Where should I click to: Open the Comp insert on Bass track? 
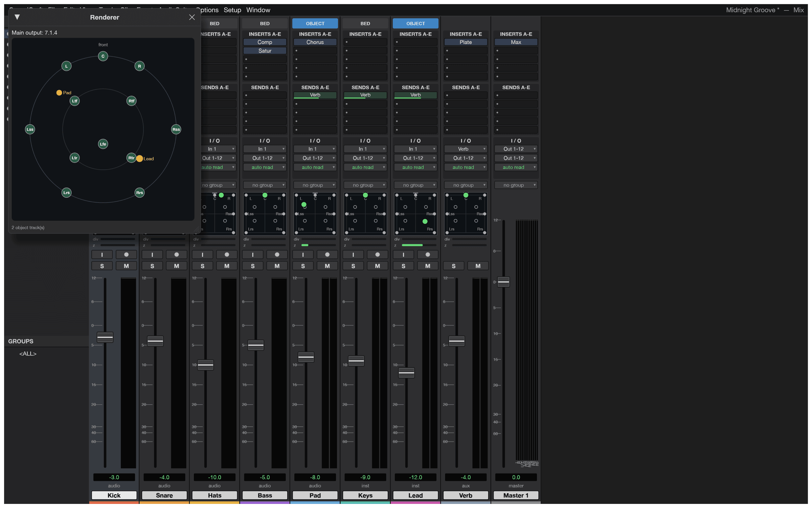265,42
